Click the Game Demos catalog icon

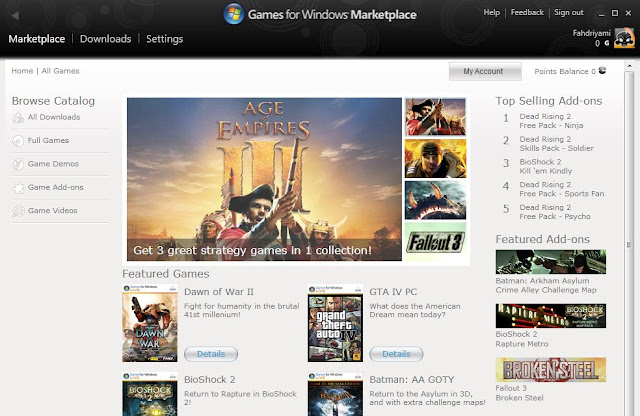[x=18, y=164]
